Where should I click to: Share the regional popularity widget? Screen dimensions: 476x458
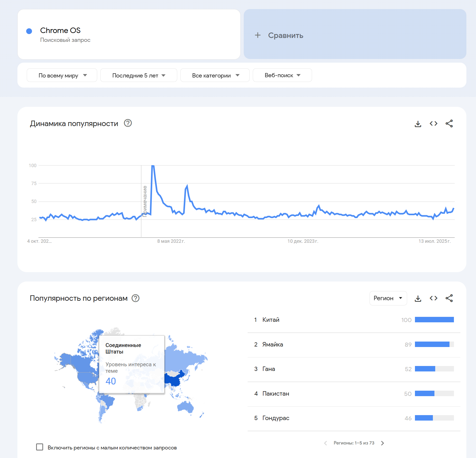pyautogui.click(x=449, y=298)
